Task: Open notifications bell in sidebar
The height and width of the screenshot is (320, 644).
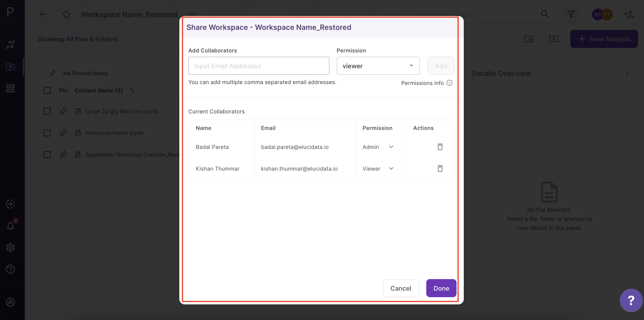Action: 10,226
